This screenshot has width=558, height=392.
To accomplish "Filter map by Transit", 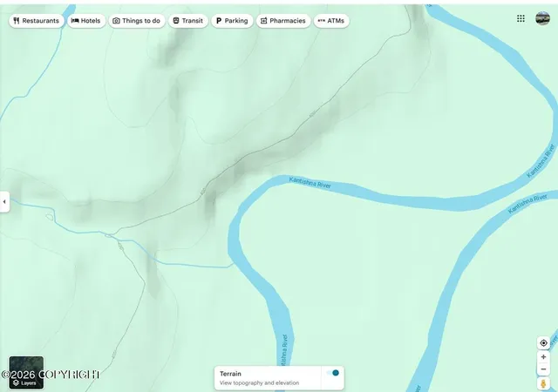I will (x=188, y=21).
